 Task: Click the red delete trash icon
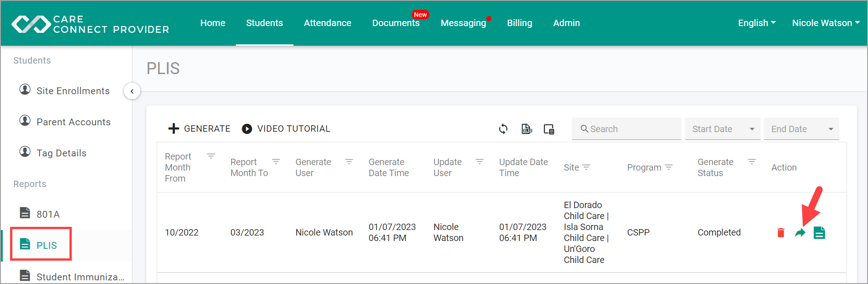[781, 233]
